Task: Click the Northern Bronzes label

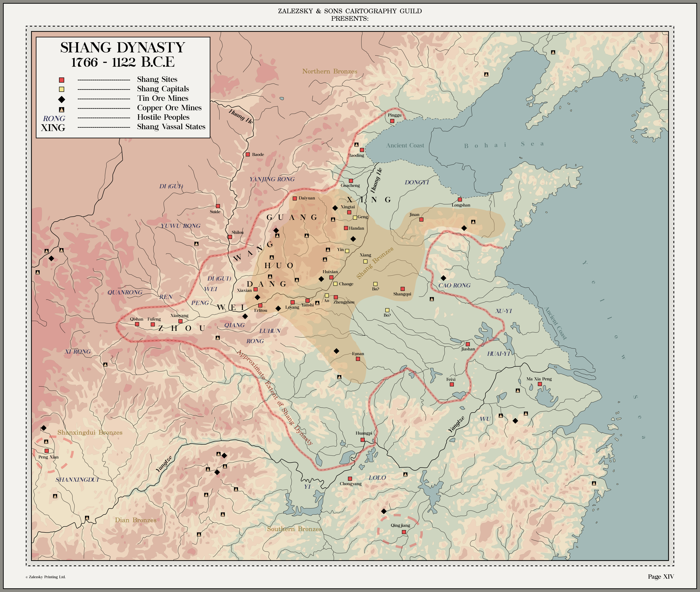Action: (x=329, y=71)
